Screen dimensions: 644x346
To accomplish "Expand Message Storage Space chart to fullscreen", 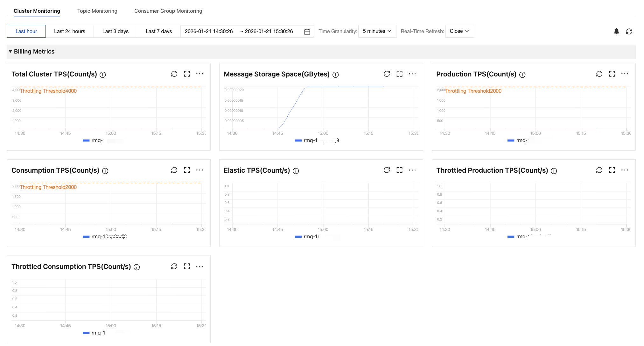I will click(x=399, y=74).
